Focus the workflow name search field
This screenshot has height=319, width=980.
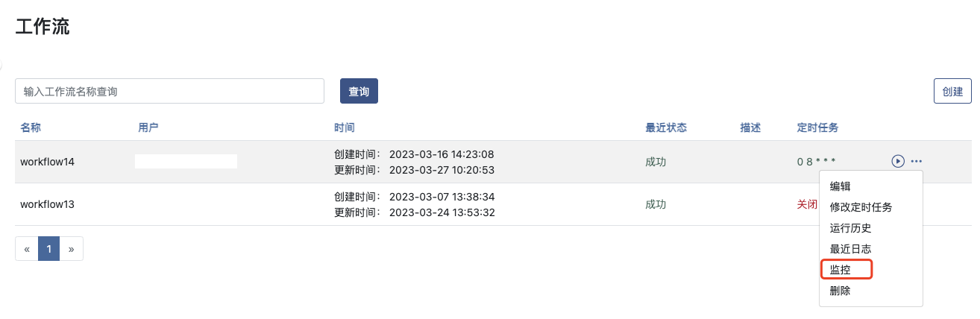pyautogui.click(x=169, y=91)
